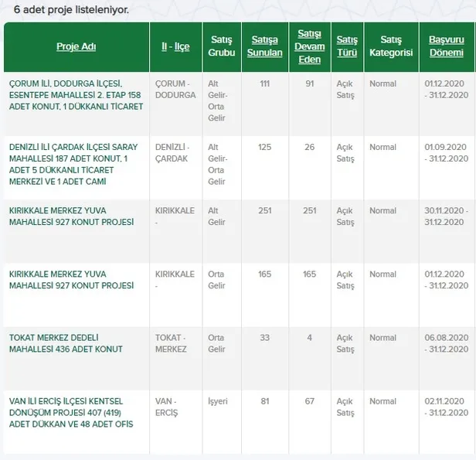Select the İşyeri sales group cell
Screen dimensions: 476x460
tap(216, 401)
